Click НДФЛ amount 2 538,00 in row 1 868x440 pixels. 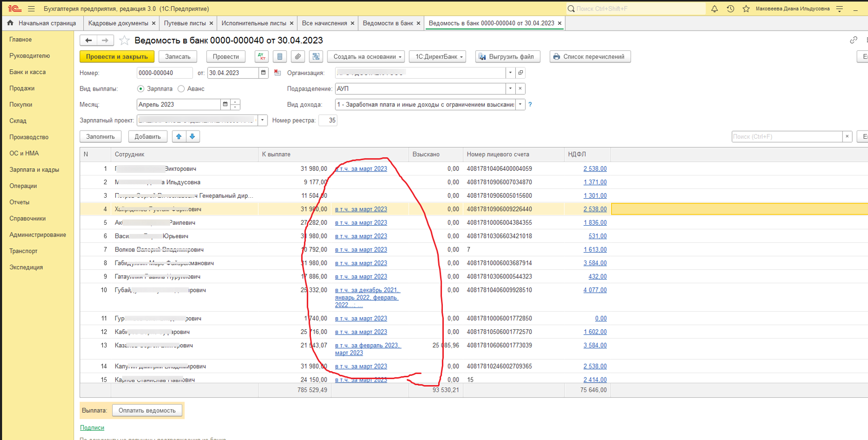point(595,169)
